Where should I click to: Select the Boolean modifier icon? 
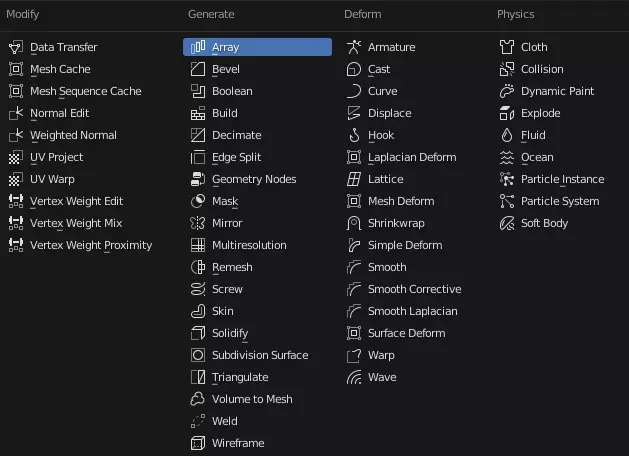point(198,91)
